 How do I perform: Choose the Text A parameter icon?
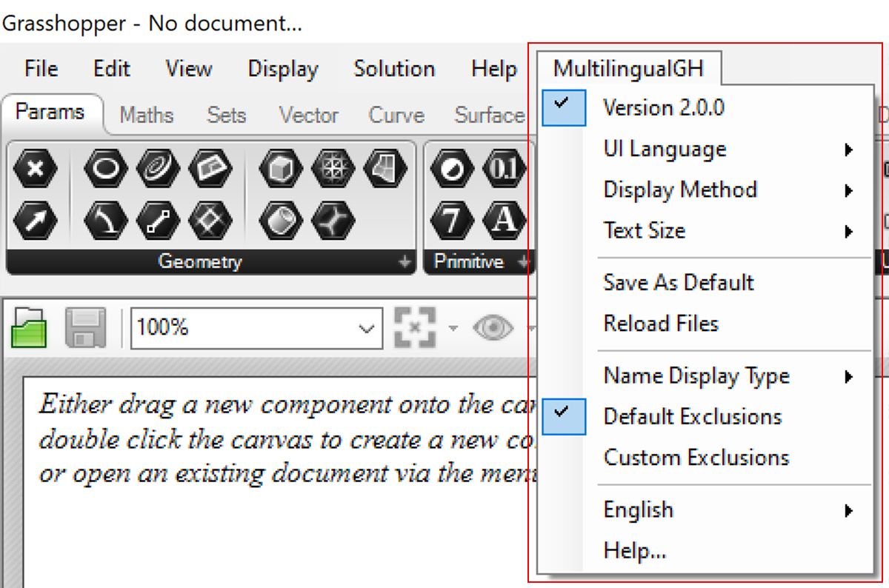pos(504,220)
